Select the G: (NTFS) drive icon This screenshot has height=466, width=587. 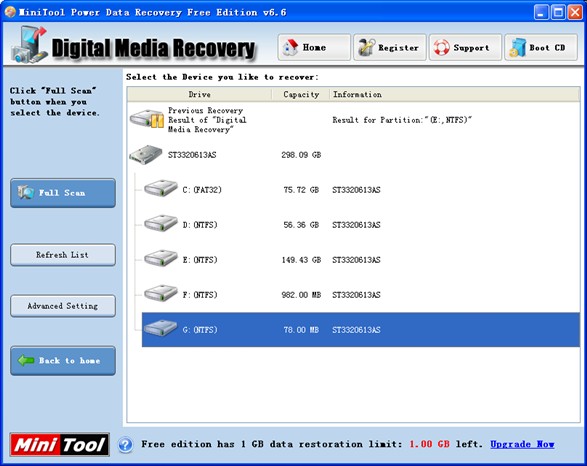[x=161, y=329]
